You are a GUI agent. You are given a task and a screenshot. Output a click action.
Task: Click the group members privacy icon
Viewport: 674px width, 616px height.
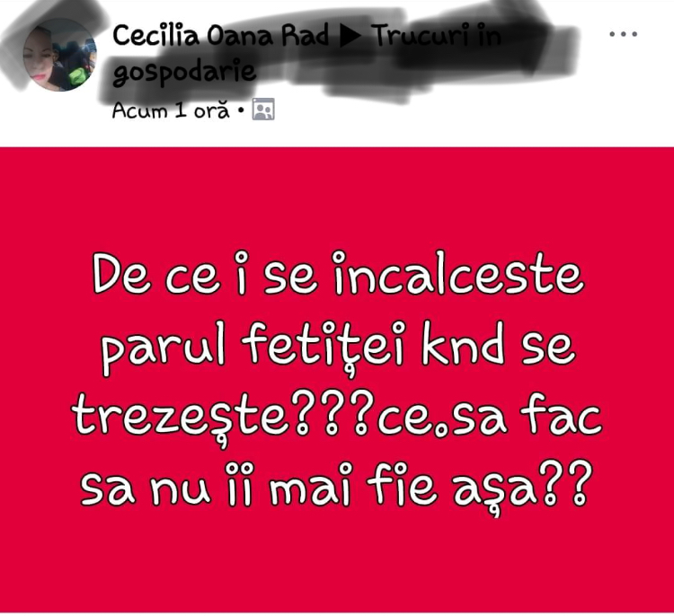(x=263, y=110)
